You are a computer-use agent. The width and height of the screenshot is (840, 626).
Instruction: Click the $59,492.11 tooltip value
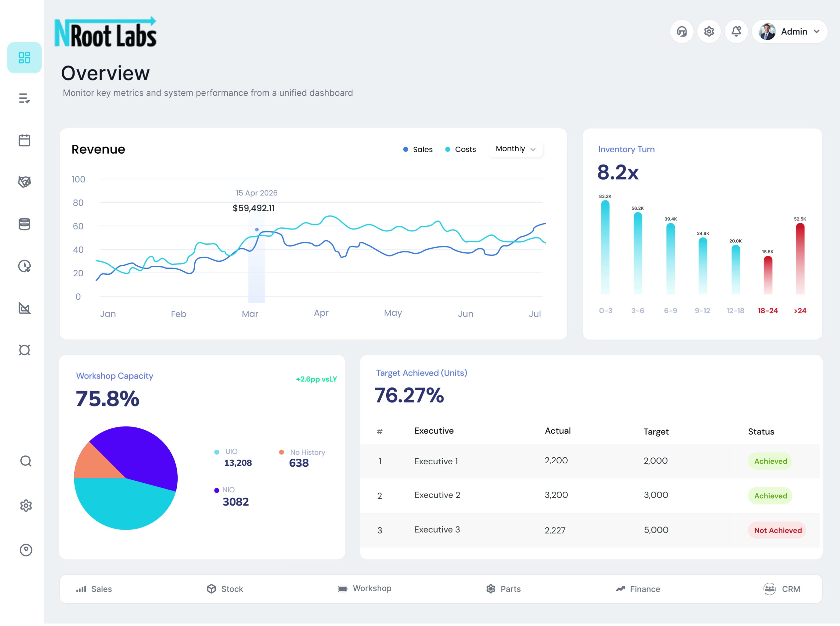pos(253,208)
